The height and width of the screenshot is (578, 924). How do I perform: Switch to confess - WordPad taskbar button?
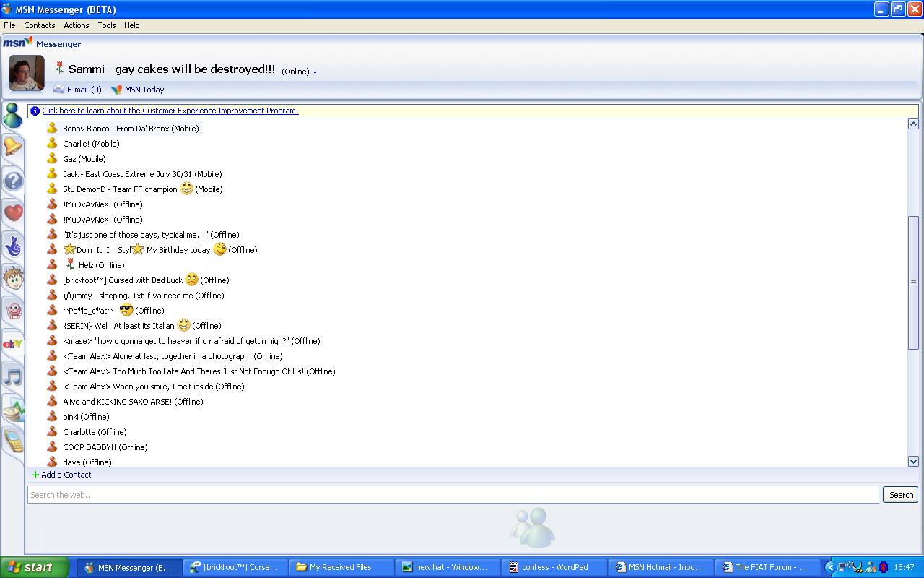554,567
